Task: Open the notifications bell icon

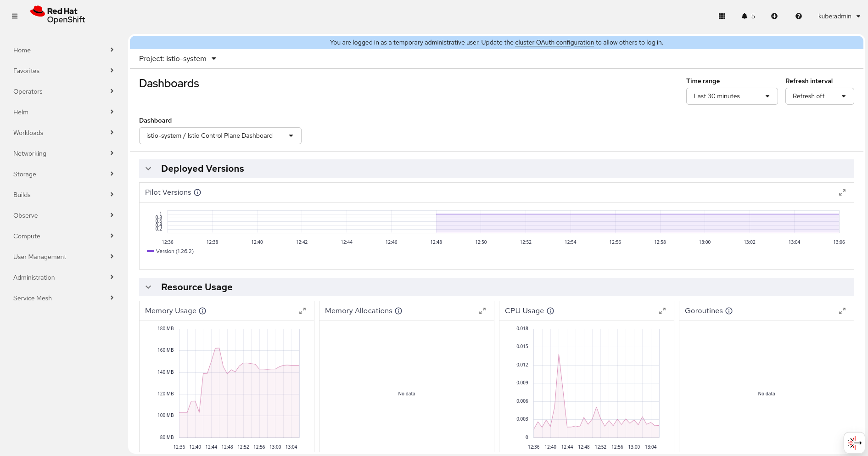Action: point(745,16)
